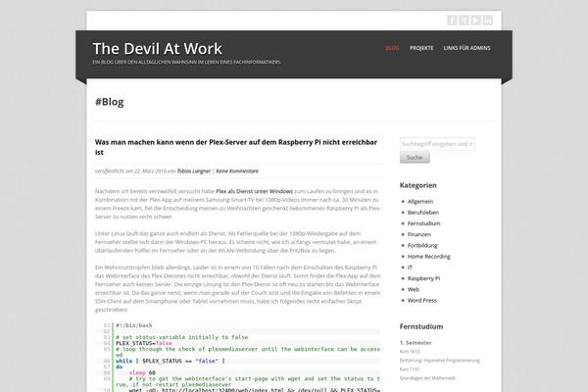Open LINKS FÜR ADMINS menu item
The width and height of the screenshot is (588, 392).
[x=466, y=48]
